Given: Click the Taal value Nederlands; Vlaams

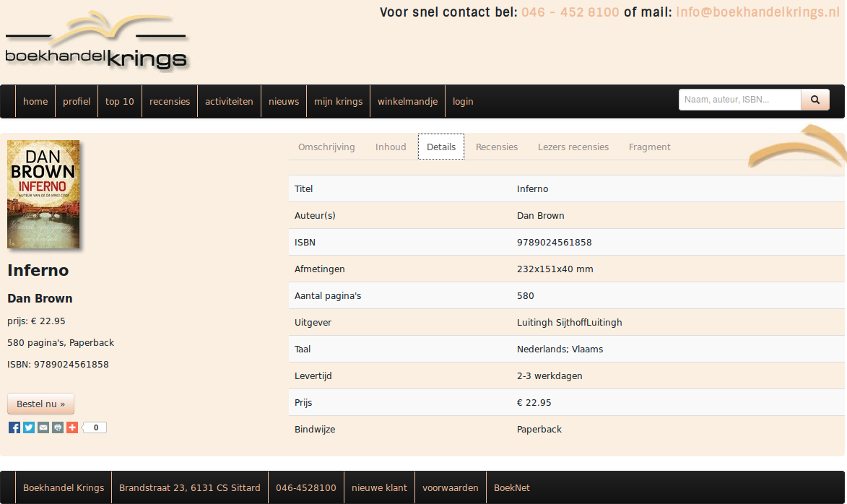Looking at the screenshot, I should (560, 349).
